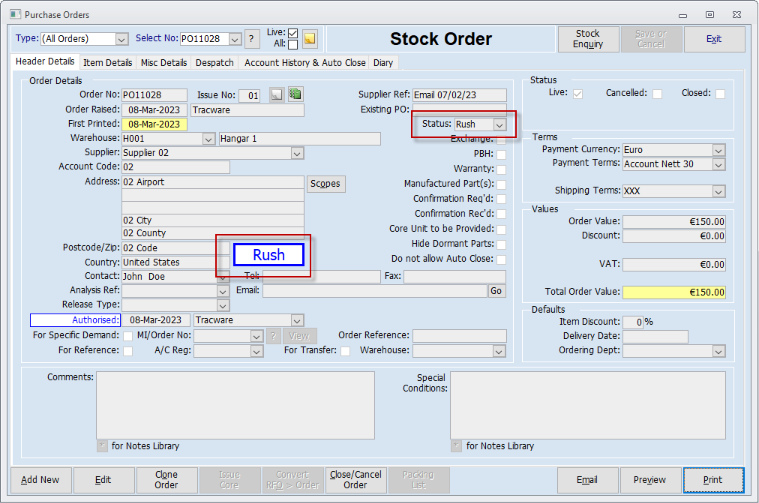Expand the Payment Terms dropdown
Image resolution: width=759 pixels, height=503 pixels.
(x=719, y=165)
